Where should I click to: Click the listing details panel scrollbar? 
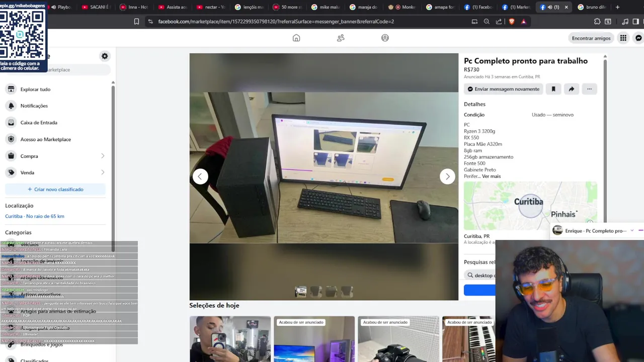click(605, 141)
